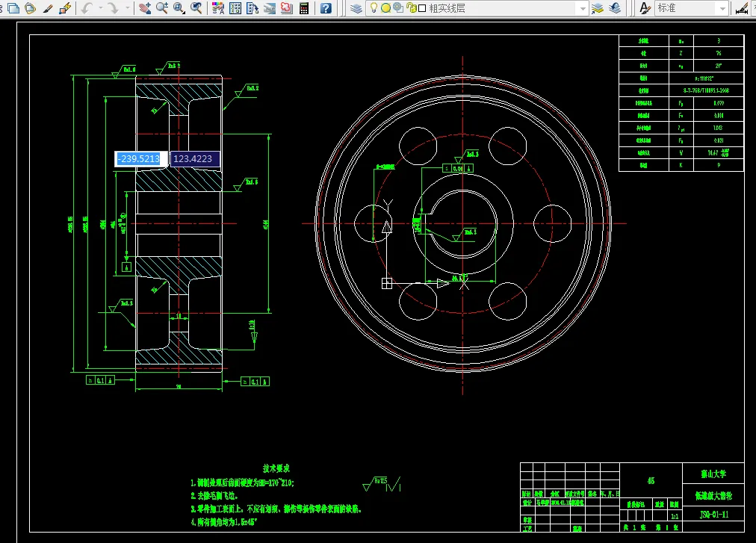Activate the Pan hand tool
The width and height of the screenshot is (756, 543).
[145, 8]
